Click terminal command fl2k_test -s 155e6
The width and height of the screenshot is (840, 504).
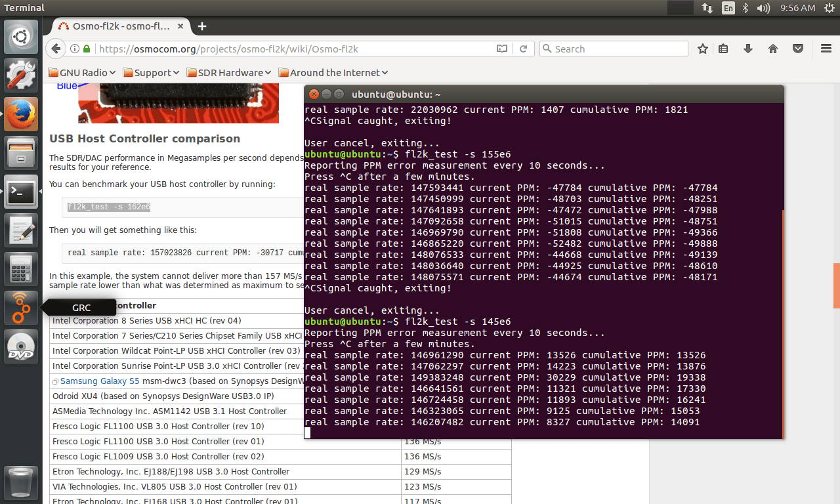[457, 154]
